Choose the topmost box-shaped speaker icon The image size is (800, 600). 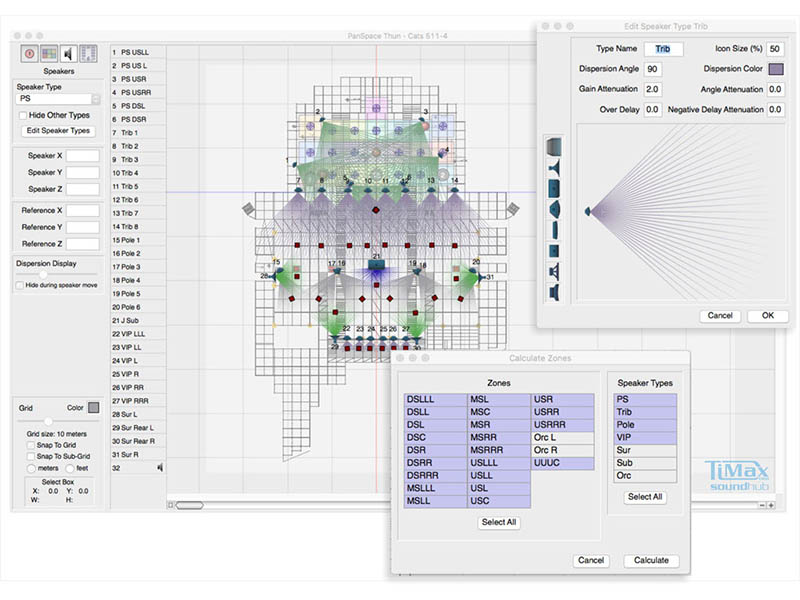tap(554, 146)
